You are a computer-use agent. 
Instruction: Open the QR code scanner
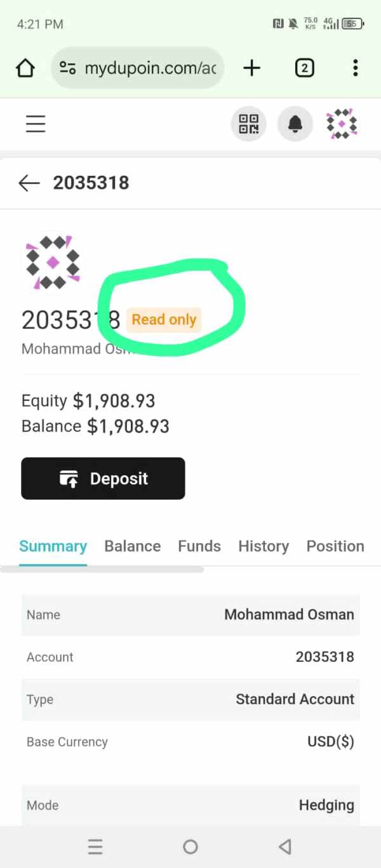coord(248,124)
